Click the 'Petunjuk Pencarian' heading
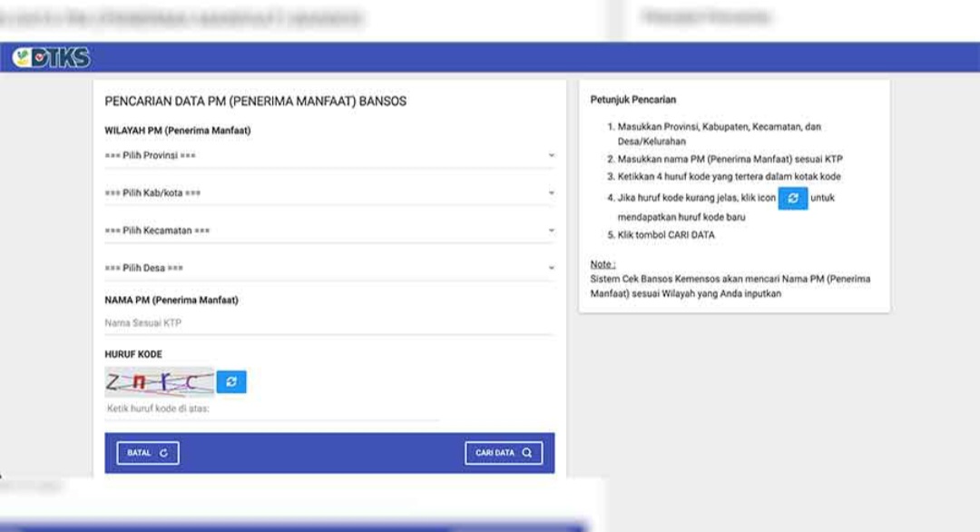Image resolution: width=980 pixels, height=532 pixels. pos(633,99)
